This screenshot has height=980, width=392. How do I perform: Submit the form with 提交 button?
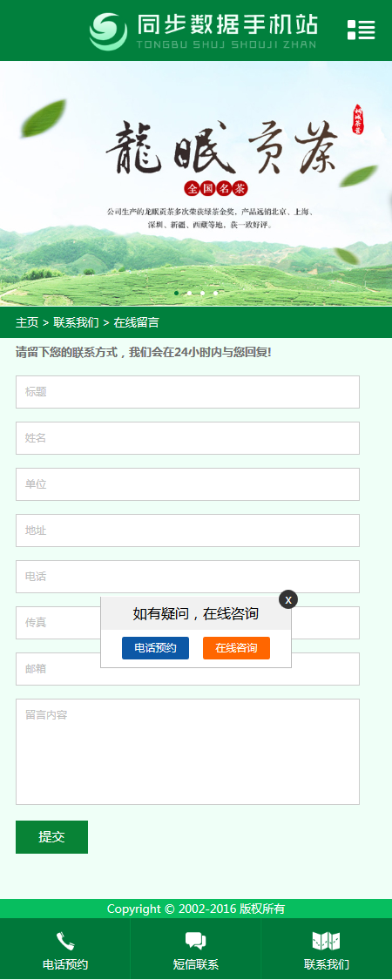52,837
